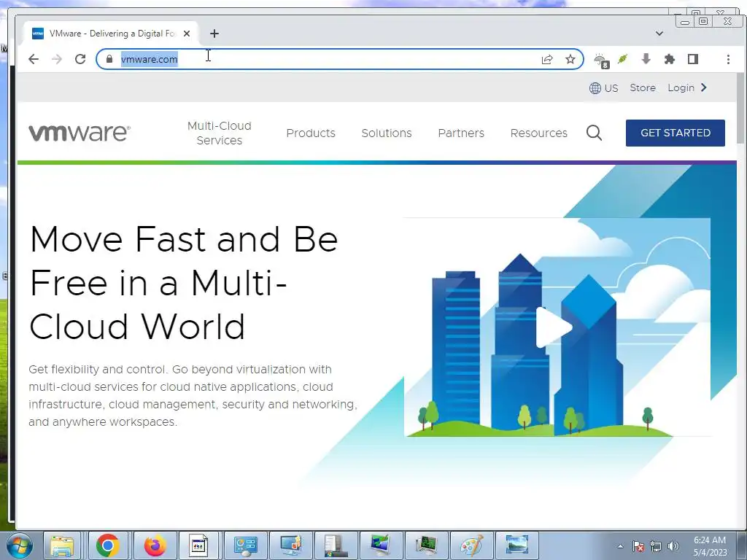Open the Products menu
The width and height of the screenshot is (747, 560).
point(311,133)
